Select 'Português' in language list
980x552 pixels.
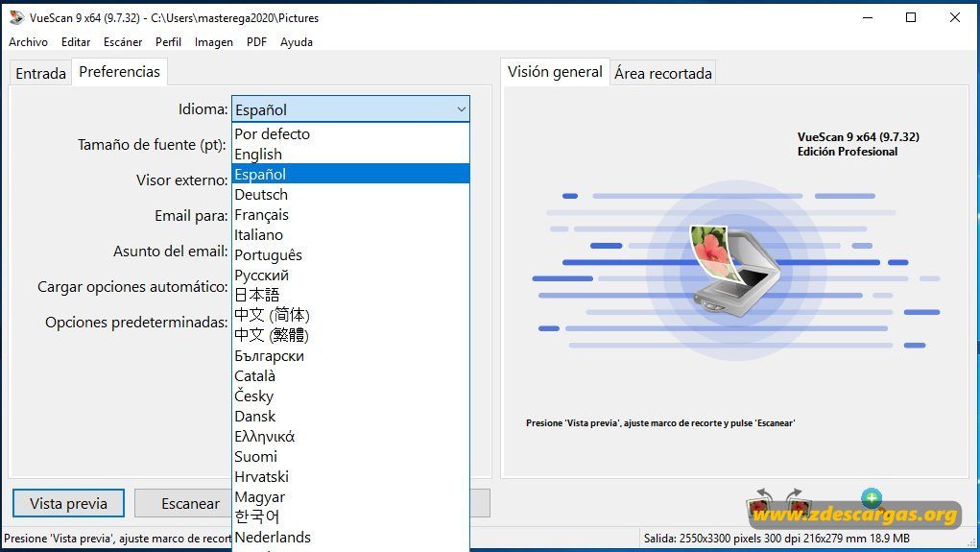(350, 254)
